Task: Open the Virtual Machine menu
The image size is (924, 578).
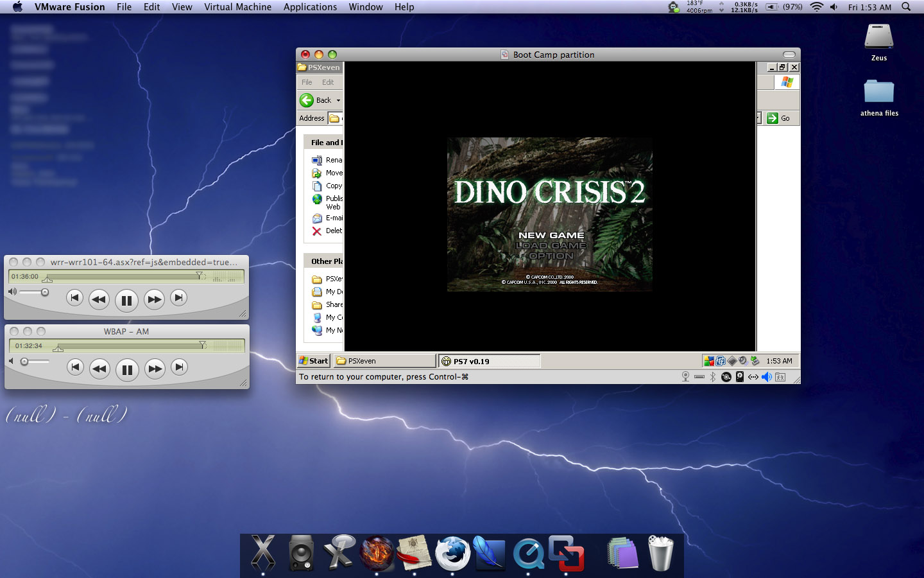Action: [x=237, y=7]
